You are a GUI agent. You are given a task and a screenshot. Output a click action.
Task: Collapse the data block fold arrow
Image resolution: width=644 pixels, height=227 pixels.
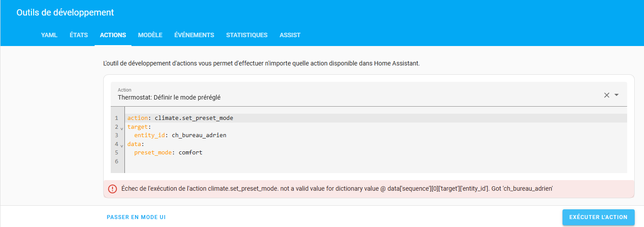(122, 145)
